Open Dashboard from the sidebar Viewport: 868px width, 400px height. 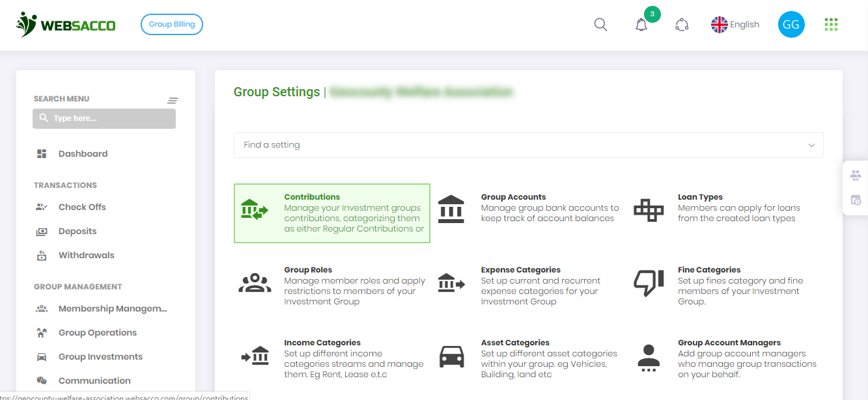83,153
